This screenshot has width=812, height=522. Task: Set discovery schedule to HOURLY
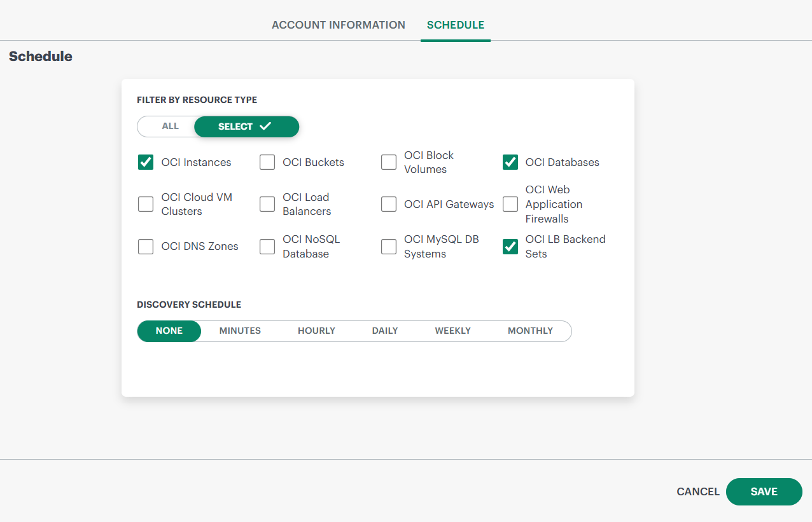coord(316,331)
